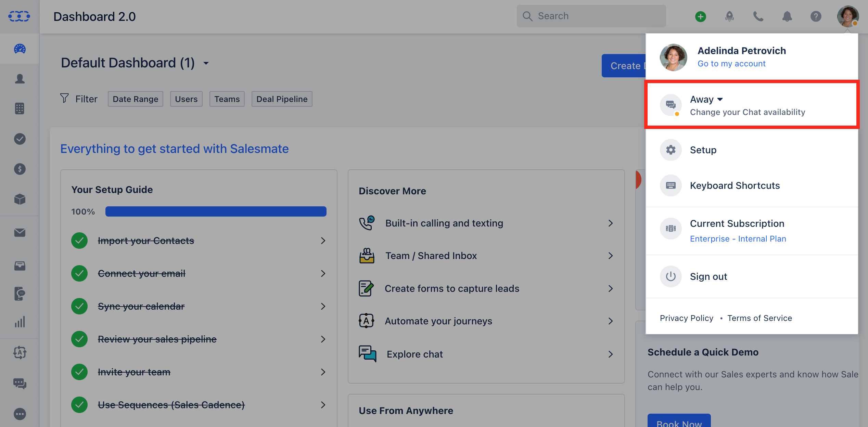The width and height of the screenshot is (868, 427).
Task: Toggle Import your Contacts green checkmark
Action: tap(79, 241)
